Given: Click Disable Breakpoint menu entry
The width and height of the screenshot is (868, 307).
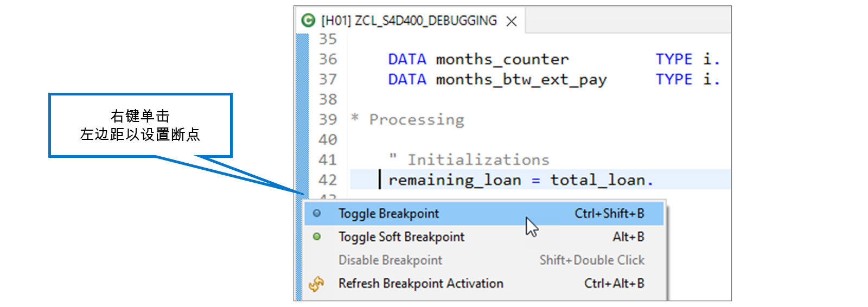Looking at the screenshot, I should point(484,260).
